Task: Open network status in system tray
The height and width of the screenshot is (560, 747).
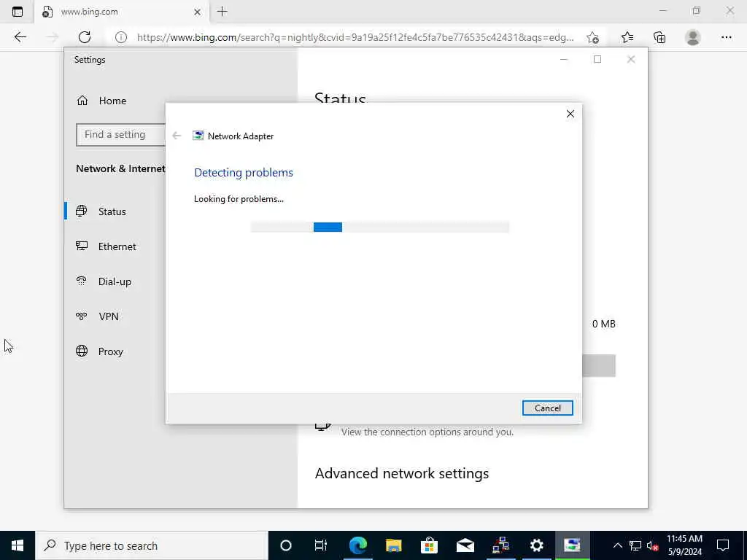Action: [635, 545]
